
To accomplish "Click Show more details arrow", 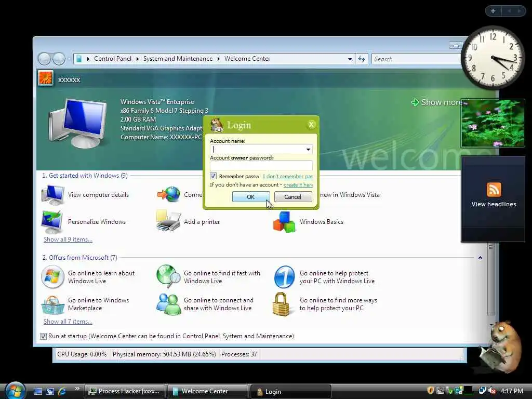I will pos(415,102).
